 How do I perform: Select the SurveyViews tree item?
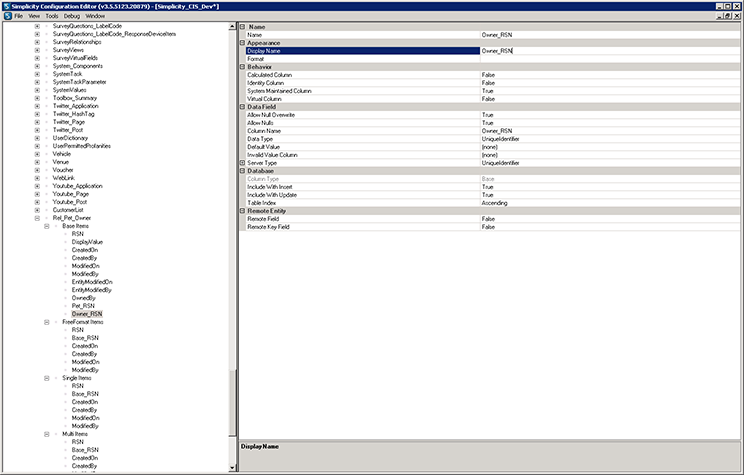(68, 50)
